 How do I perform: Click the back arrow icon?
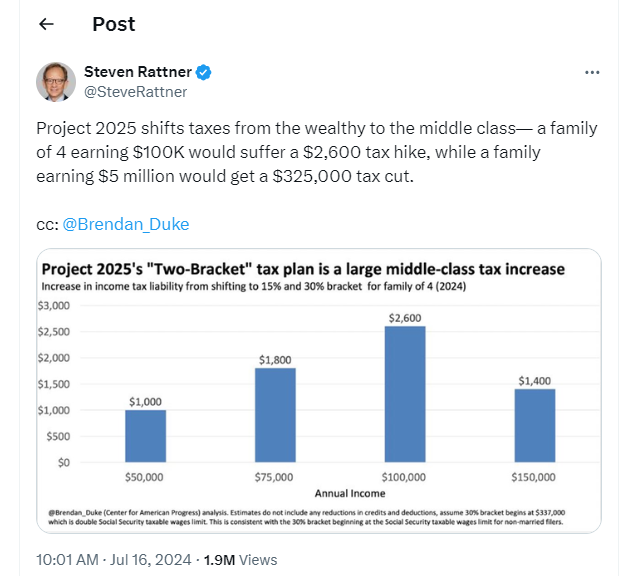tap(46, 24)
